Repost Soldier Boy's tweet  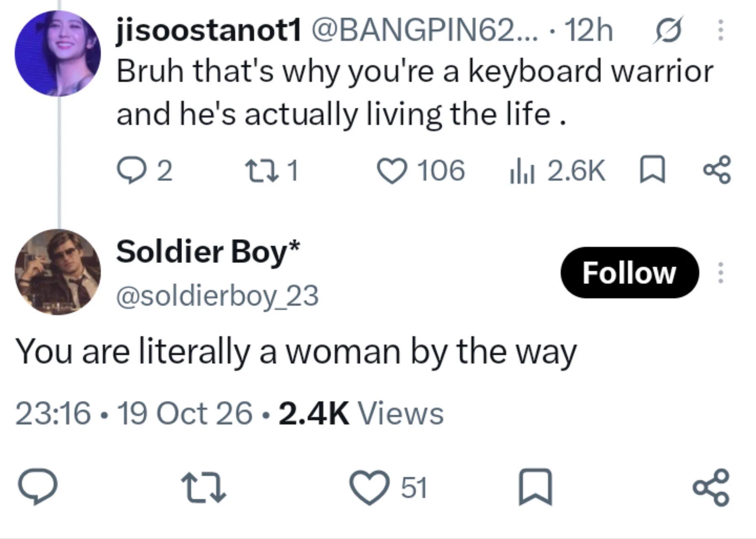[x=204, y=487]
